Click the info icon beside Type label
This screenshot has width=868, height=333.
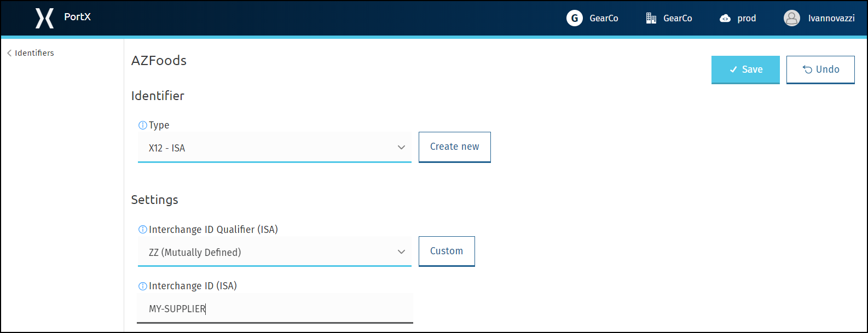click(143, 125)
